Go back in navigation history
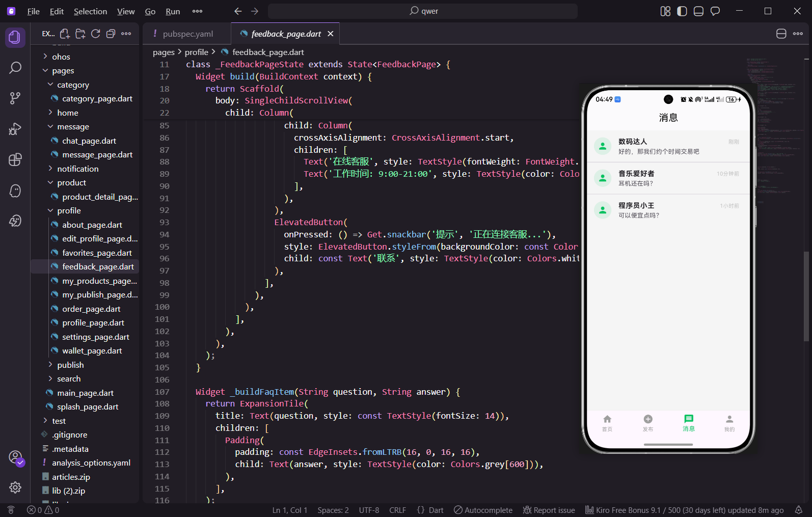The width and height of the screenshot is (812, 517). coord(238,11)
